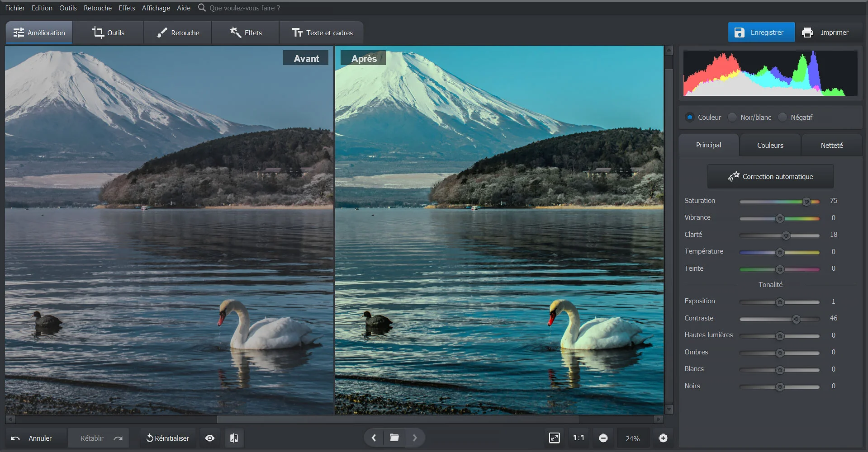Viewport: 868px width, 452px height.
Task: Open the Fichier menu
Action: click(x=15, y=8)
